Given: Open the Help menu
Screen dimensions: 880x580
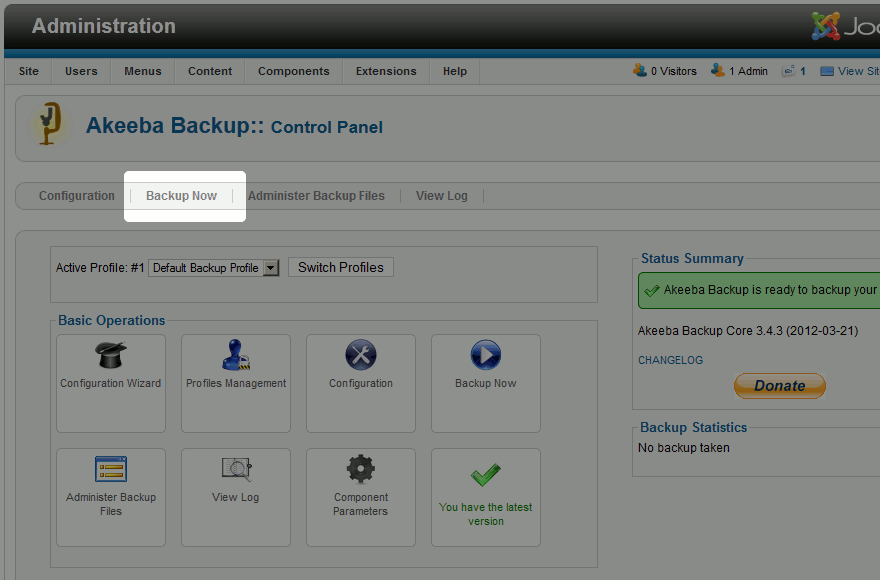Looking at the screenshot, I should [455, 71].
